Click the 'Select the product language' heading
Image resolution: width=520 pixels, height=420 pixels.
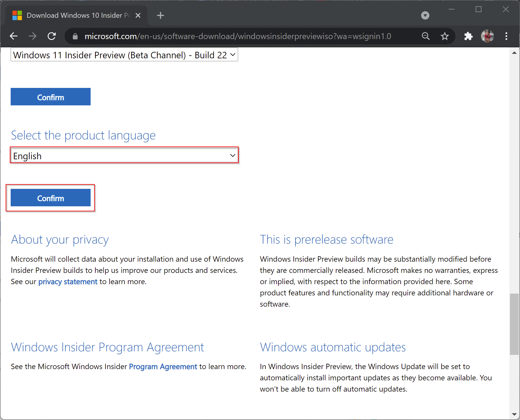83,136
